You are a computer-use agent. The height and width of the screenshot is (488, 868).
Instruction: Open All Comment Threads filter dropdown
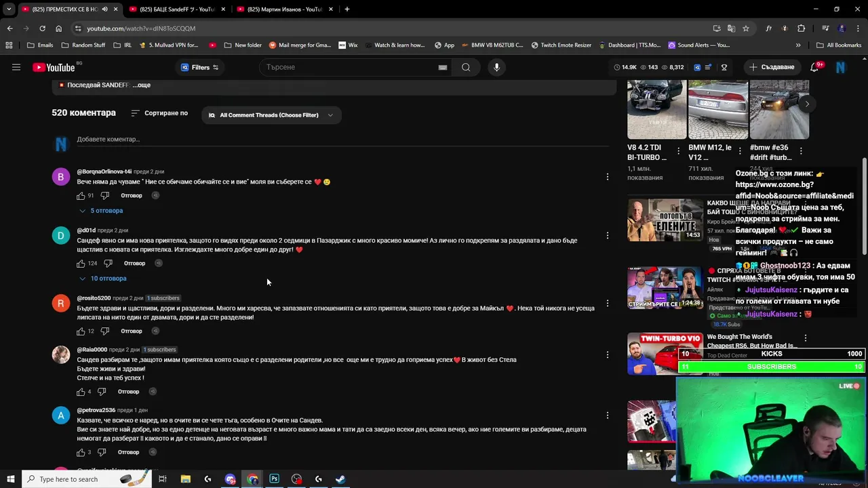click(271, 115)
